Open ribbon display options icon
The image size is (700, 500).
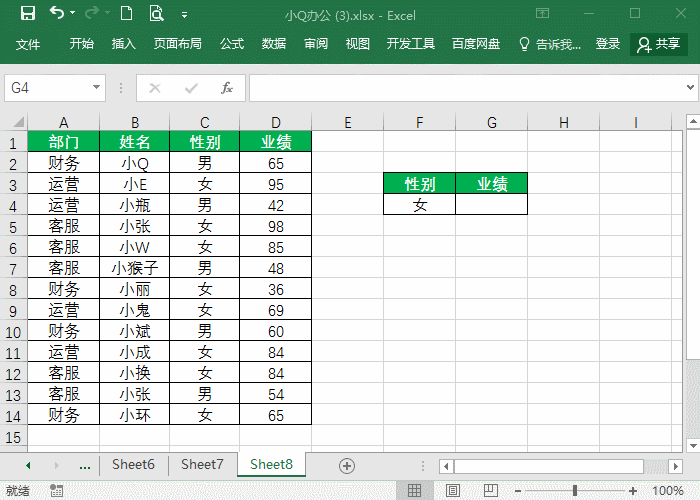(x=542, y=13)
